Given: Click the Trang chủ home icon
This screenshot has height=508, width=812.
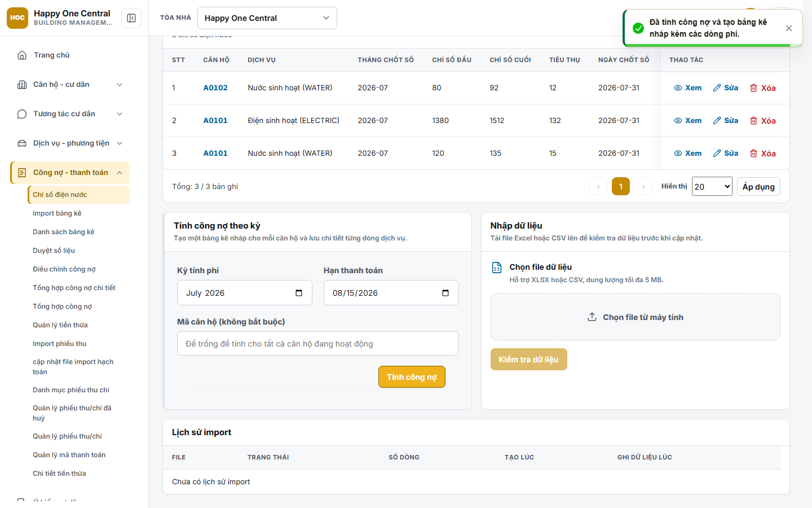Looking at the screenshot, I should [x=22, y=55].
